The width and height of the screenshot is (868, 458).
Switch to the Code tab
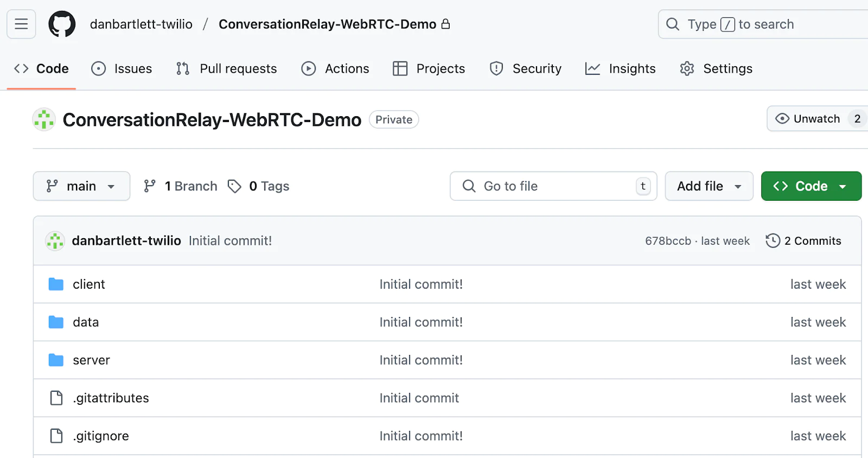point(41,69)
